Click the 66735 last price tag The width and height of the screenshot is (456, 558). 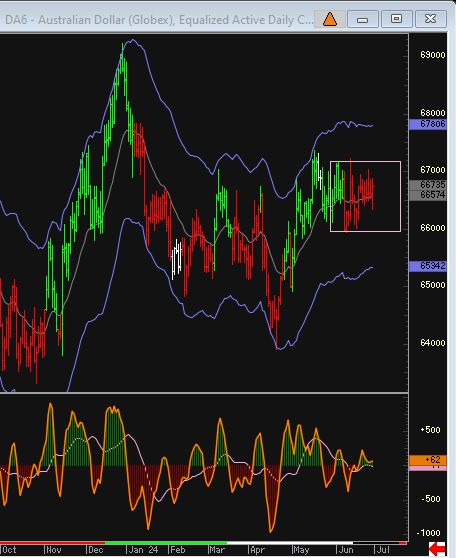[428, 185]
